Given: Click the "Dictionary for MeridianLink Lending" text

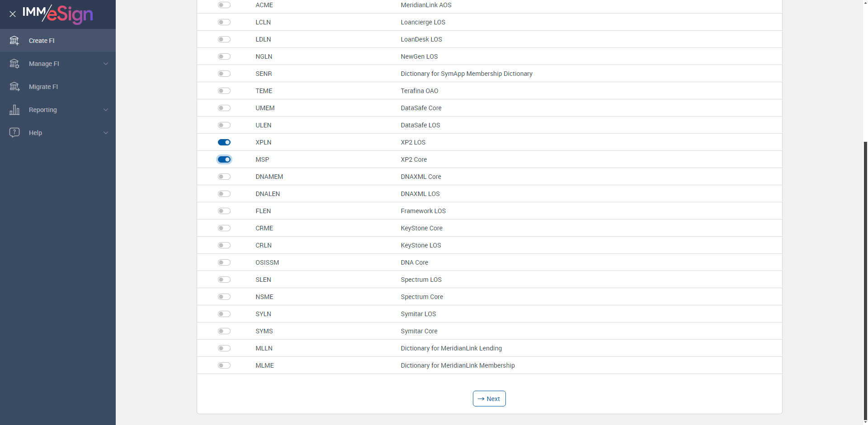Looking at the screenshot, I should click(451, 348).
